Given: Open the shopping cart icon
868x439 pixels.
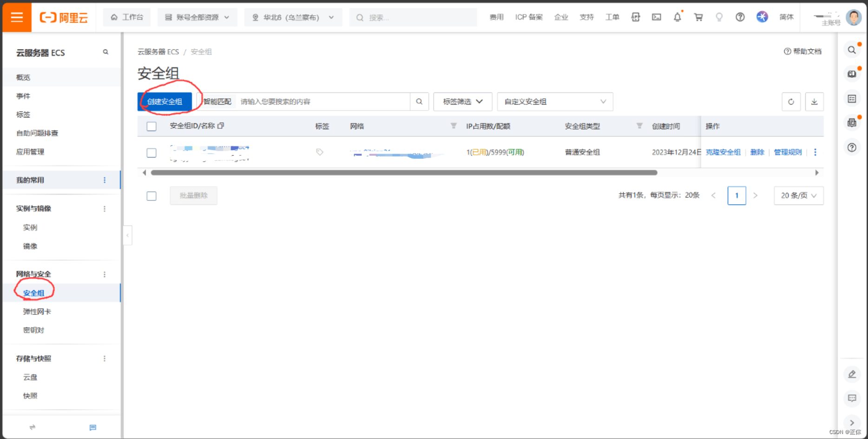Looking at the screenshot, I should pos(698,17).
